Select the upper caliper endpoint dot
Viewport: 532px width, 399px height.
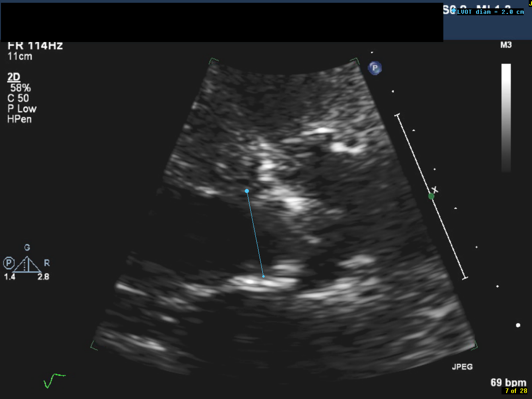click(x=247, y=191)
